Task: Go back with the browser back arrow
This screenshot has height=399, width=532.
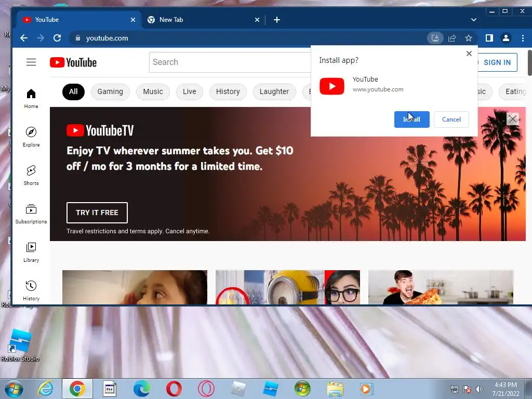Action: point(24,38)
